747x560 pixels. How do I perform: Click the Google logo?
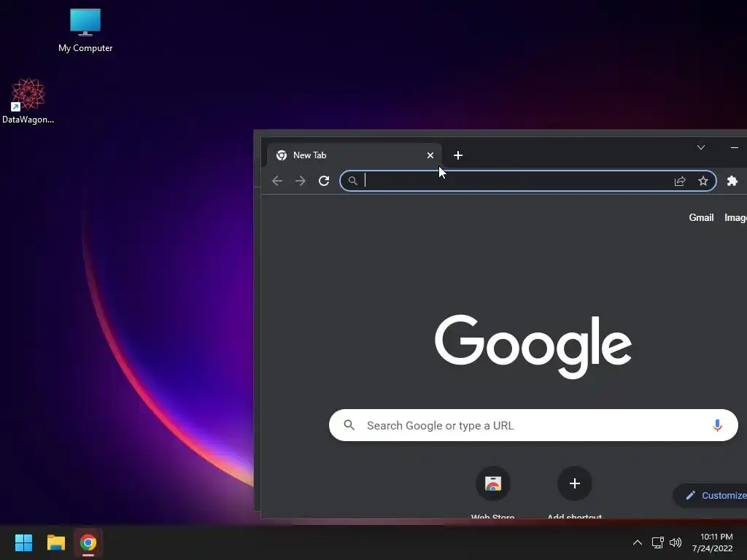click(533, 346)
